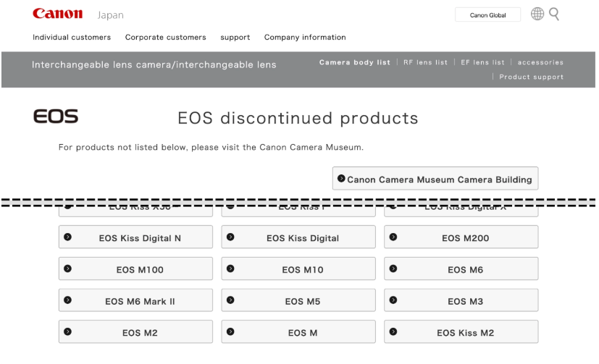Open the EF lens list link

[482, 62]
